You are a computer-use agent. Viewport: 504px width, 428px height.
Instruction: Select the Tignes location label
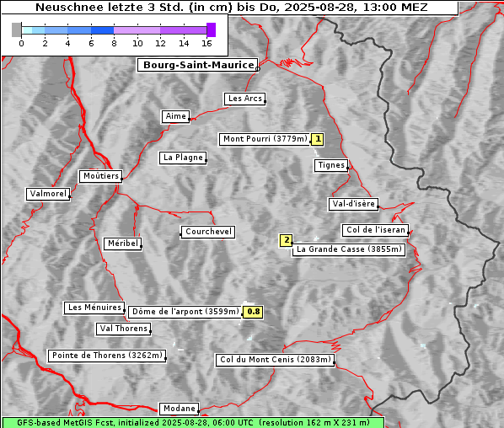click(x=331, y=165)
